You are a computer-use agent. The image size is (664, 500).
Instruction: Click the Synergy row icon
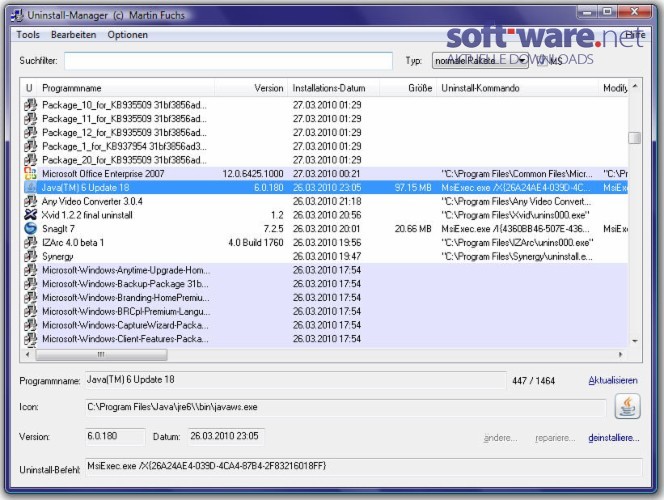(30, 256)
